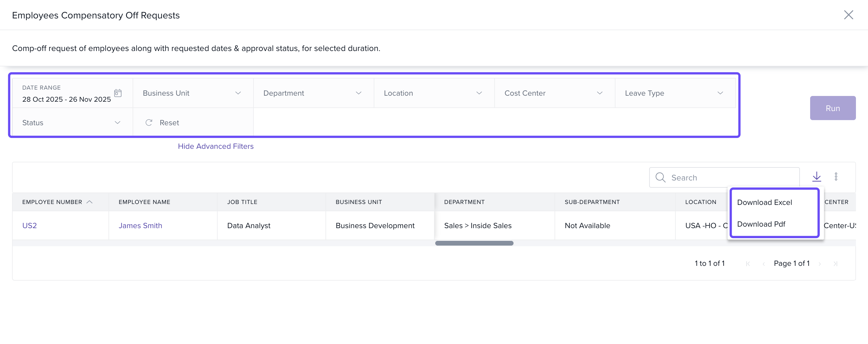The width and height of the screenshot is (868, 344).
Task: Open James Smith employee link
Action: [140, 226]
